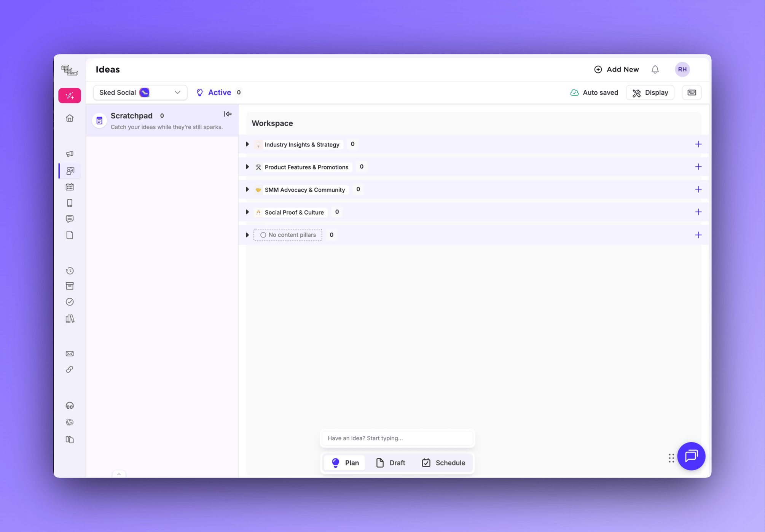
Task: Open the archive box icon in sidebar
Action: (70, 286)
